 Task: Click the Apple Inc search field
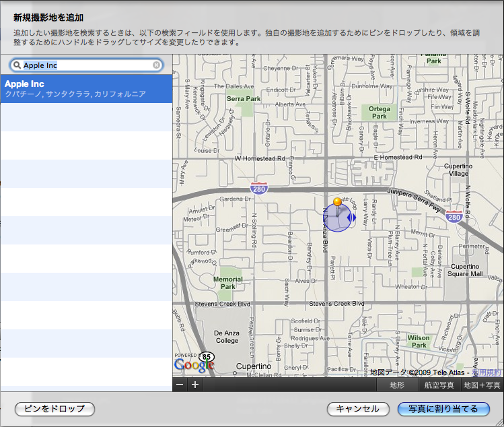coord(86,65)
